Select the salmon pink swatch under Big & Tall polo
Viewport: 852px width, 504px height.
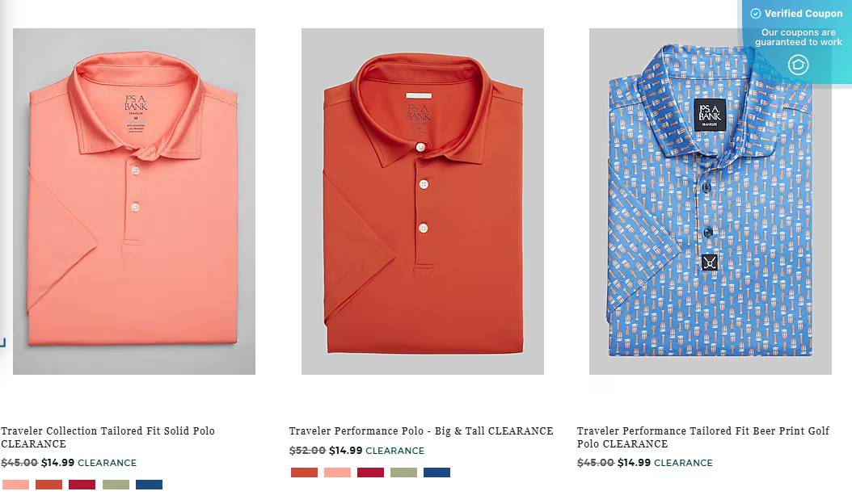337,472
